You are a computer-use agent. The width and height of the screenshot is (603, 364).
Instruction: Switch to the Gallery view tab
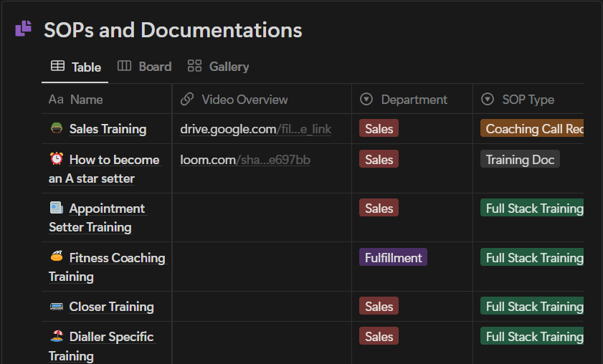218,67
